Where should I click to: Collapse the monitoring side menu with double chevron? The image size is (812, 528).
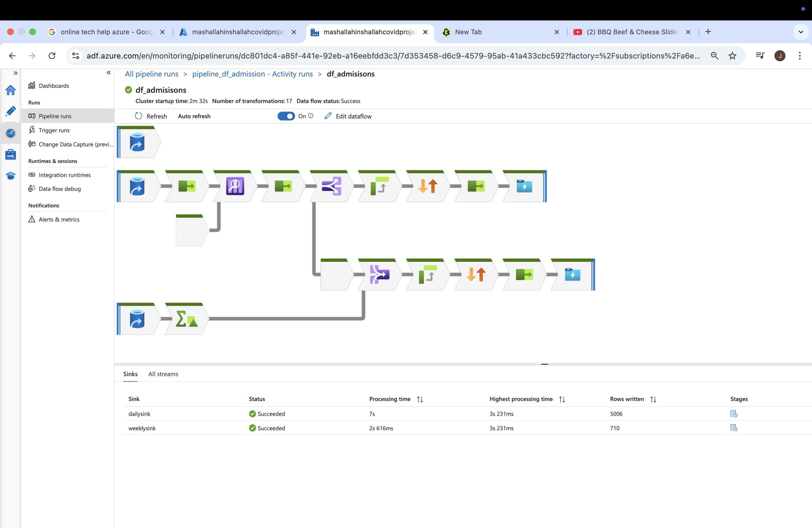[109, 73]
